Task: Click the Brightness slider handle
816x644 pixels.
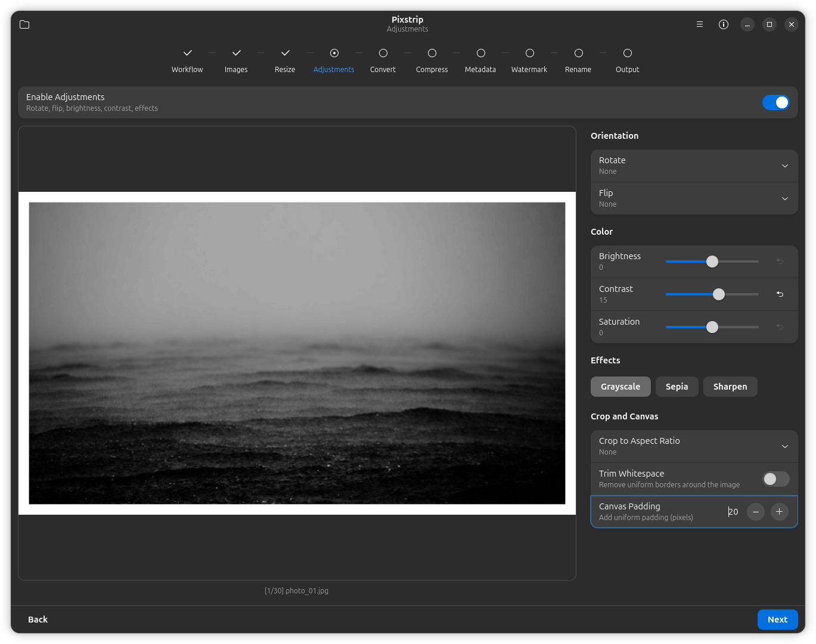Action: click(712, 262)
